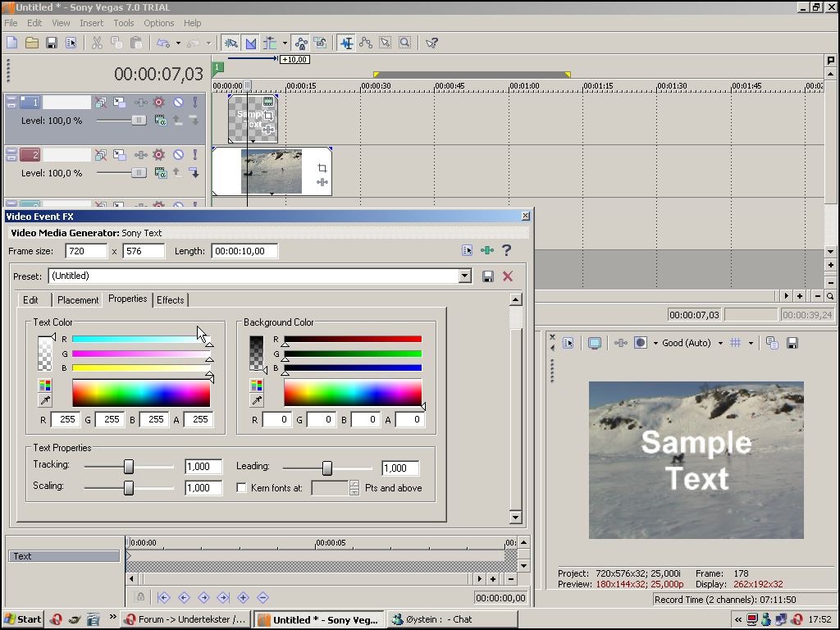Select the Selection Edit tool
The width and height of the screenshot is (840, 630).
tap(386, 43)
